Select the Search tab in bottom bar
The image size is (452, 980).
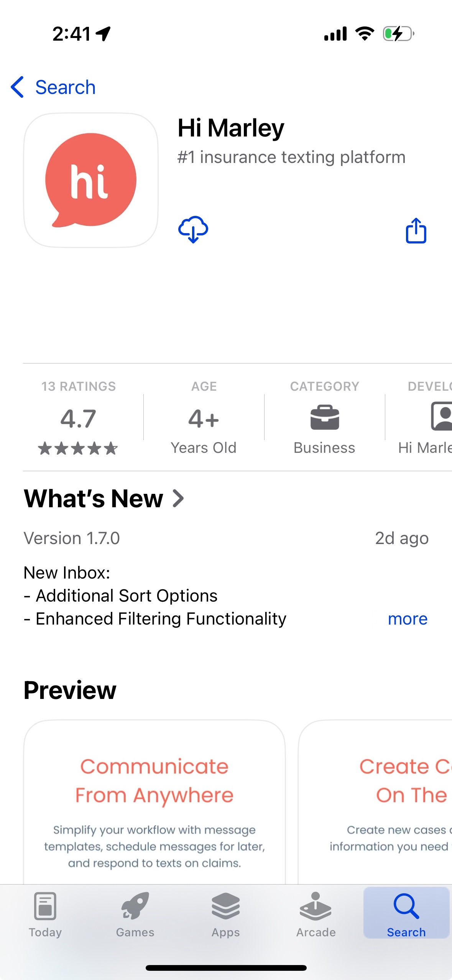tap(406, 914)
